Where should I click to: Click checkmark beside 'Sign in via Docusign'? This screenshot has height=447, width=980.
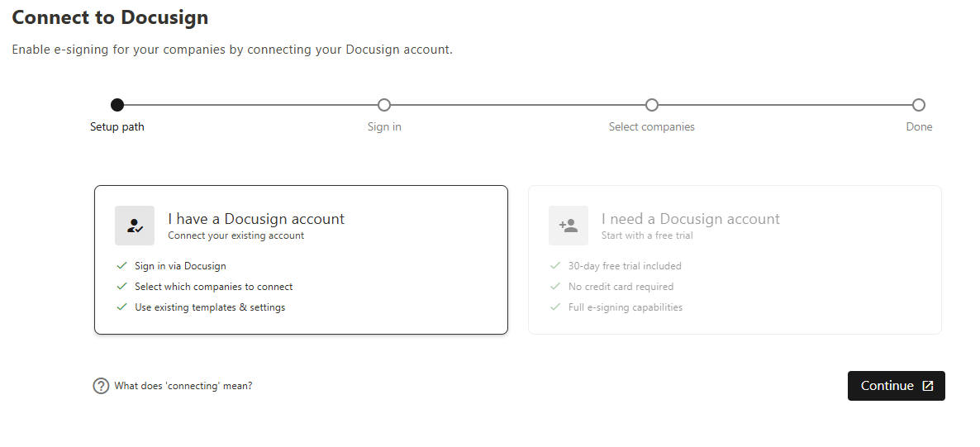click(122, 266)
